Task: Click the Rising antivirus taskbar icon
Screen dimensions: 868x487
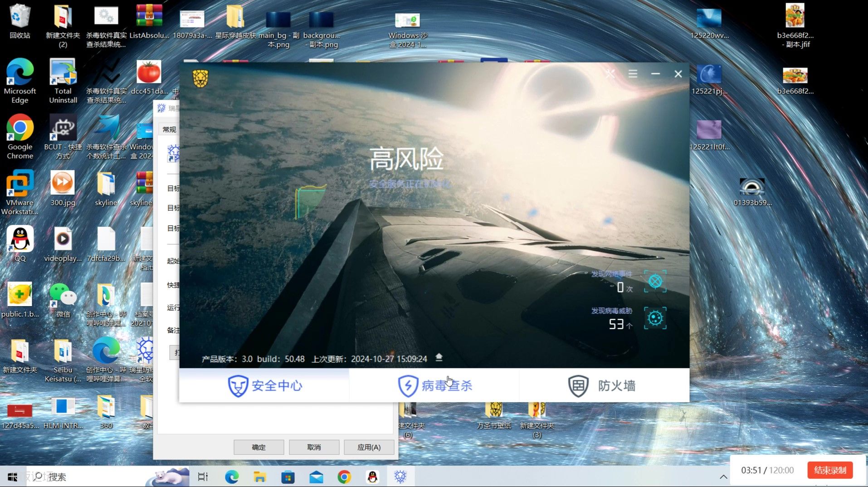Action: pyautogui.click(x=400, y=477)
